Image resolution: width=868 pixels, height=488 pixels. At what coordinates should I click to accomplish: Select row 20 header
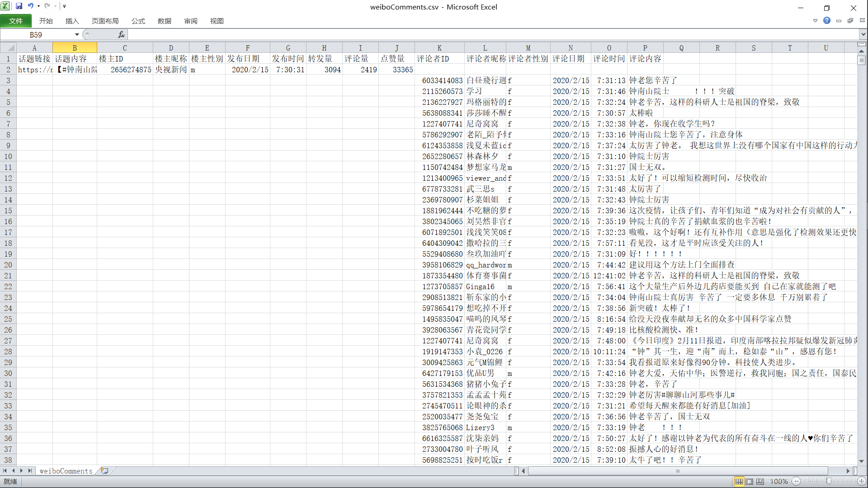8,265
